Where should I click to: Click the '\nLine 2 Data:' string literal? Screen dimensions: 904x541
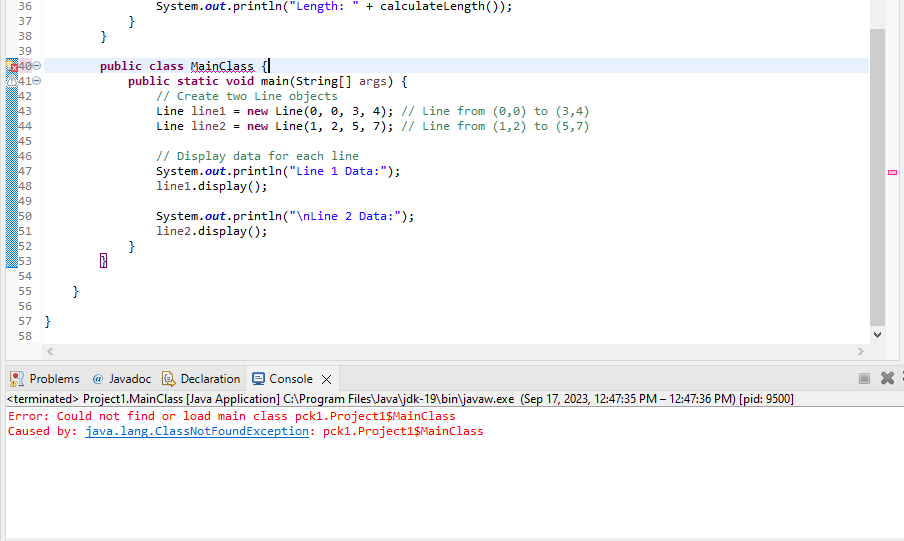pos(345,216)
